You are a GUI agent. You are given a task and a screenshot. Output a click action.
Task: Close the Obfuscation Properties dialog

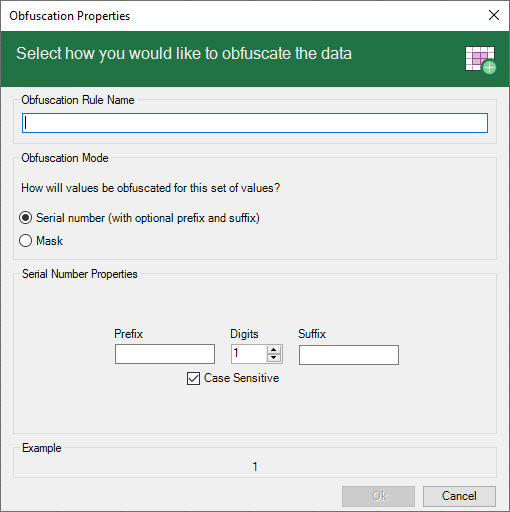(494, 15)
